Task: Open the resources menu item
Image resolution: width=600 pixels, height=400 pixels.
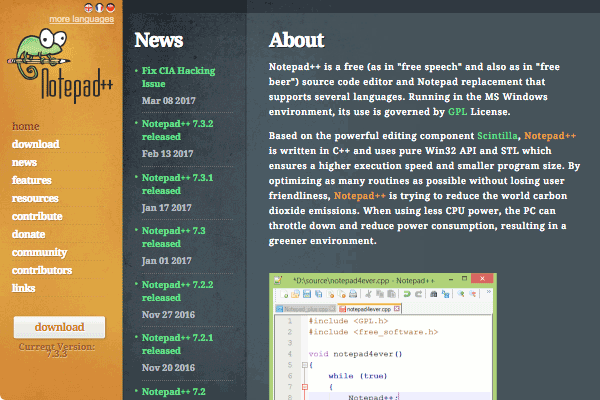Action: click(x=35, y=198)
